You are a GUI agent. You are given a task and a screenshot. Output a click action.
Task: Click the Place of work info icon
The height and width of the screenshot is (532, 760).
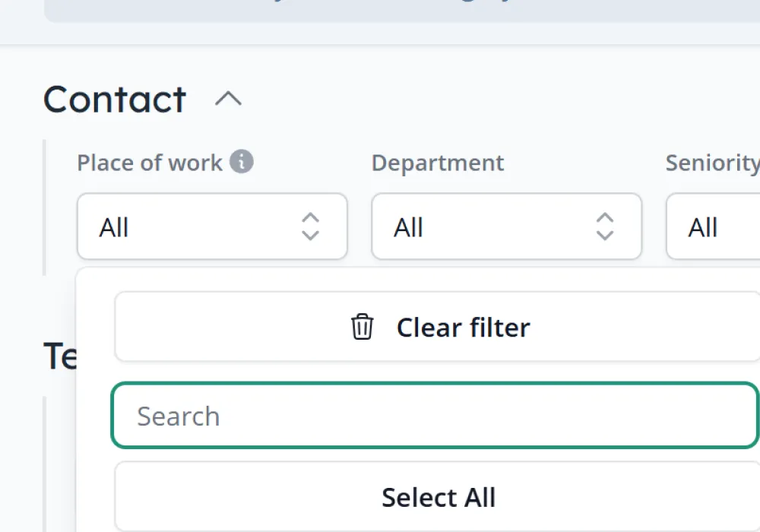(x=242, y=161)
